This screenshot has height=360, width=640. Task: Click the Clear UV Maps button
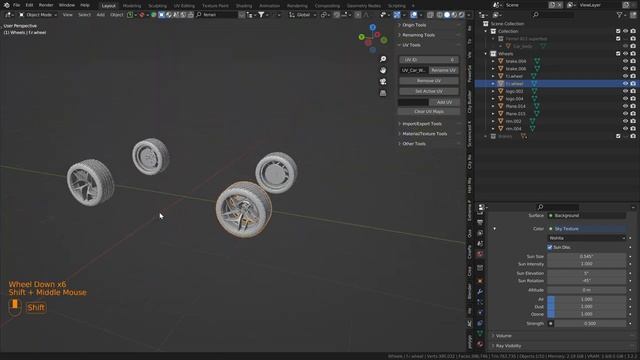coord(429,111)
